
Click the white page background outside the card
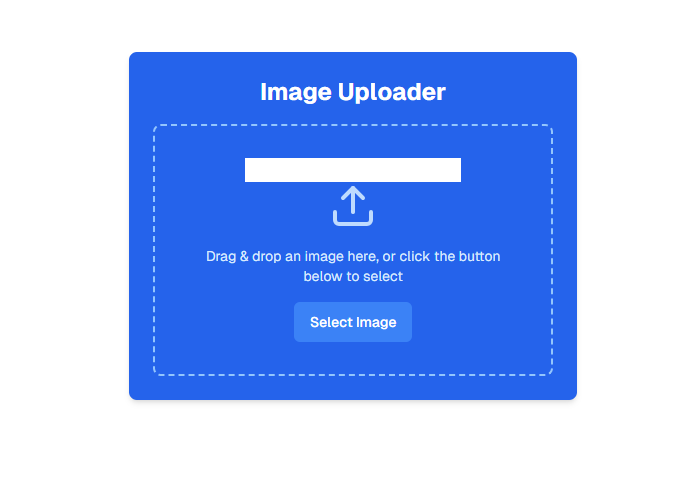[65, 238]
